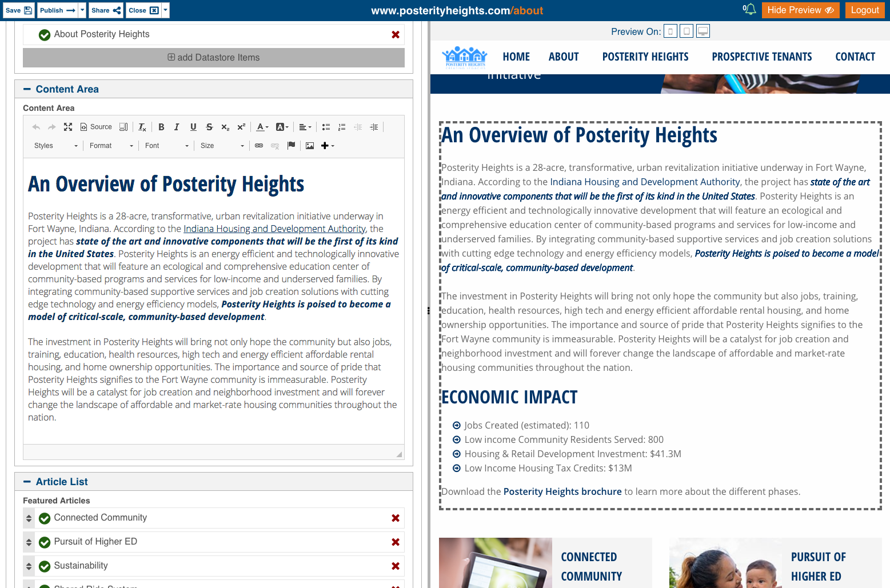Open HOME in preview navigation
This screenshot has height=588, width=890.
[516, 57]
